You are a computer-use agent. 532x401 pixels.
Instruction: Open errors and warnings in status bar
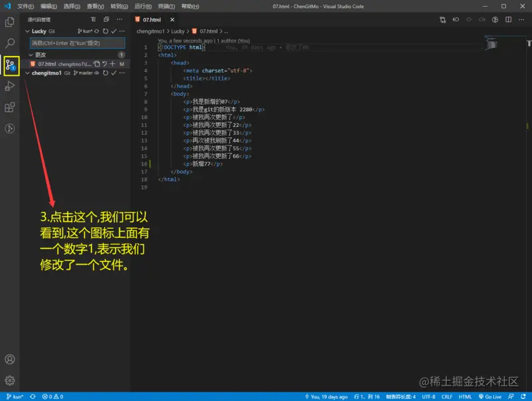53,396
